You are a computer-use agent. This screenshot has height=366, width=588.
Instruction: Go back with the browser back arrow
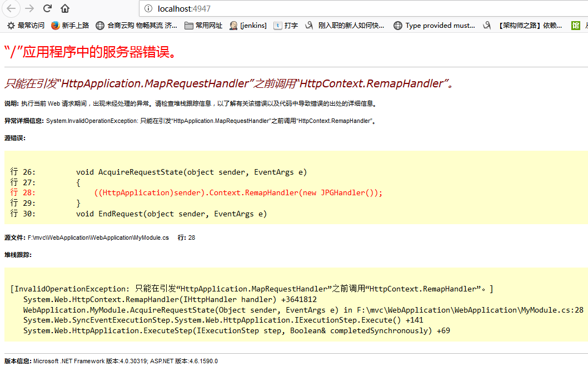11,8
